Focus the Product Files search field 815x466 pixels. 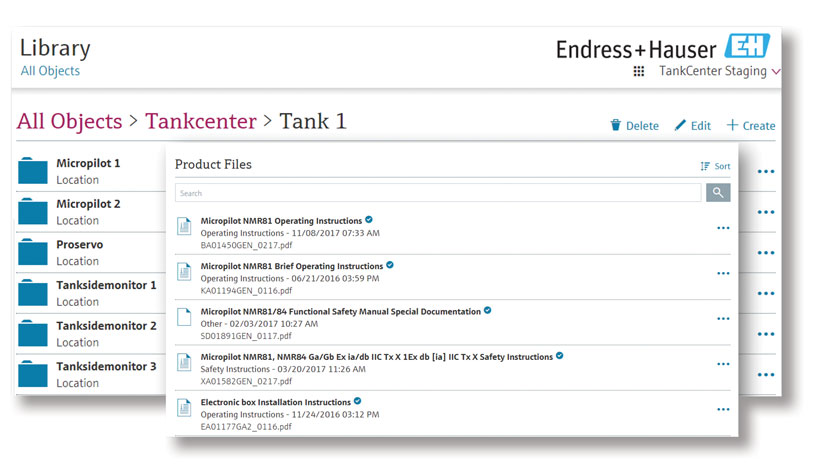coord(438,193)
